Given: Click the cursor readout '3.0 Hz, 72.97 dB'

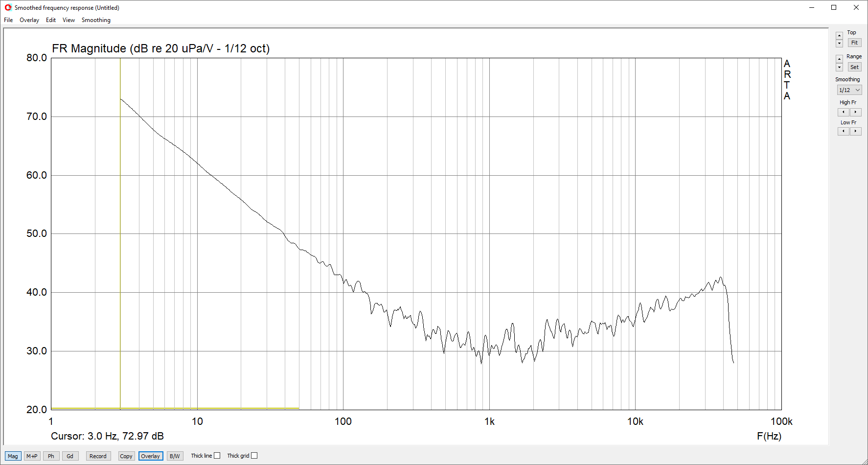Looking at the screenshot, I should (x=125, y=436).
